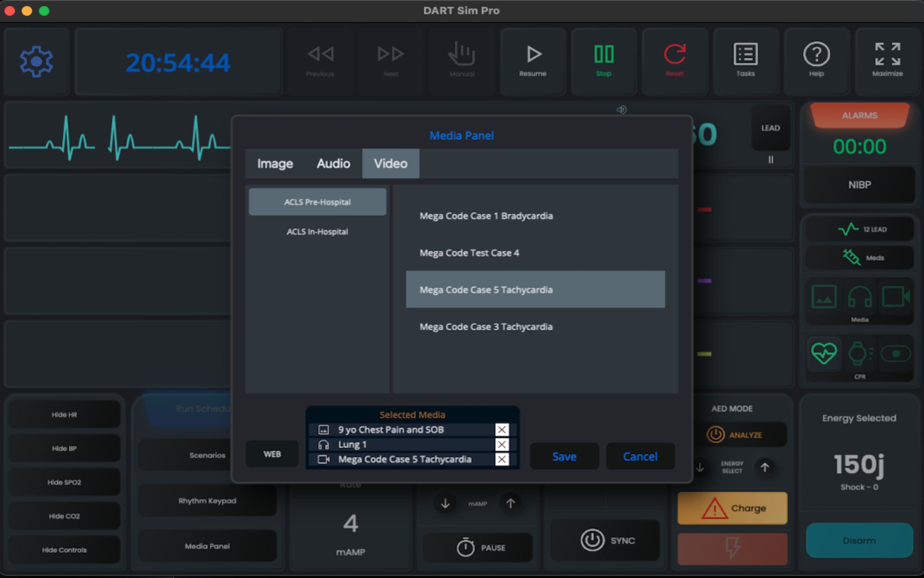The width and height of the screenshot is (924, 578).
Task: Remove Lung 1 from selected media
Action: [502, 445]
